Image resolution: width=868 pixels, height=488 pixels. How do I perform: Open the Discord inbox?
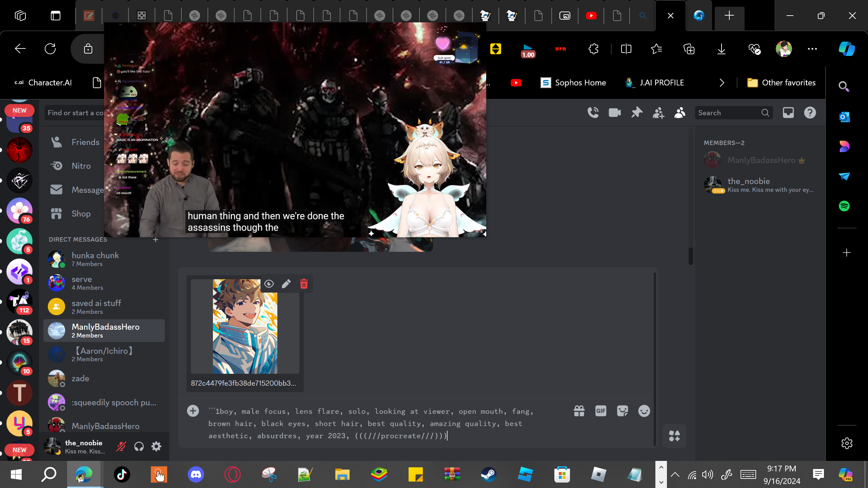(x=788, y=113)
